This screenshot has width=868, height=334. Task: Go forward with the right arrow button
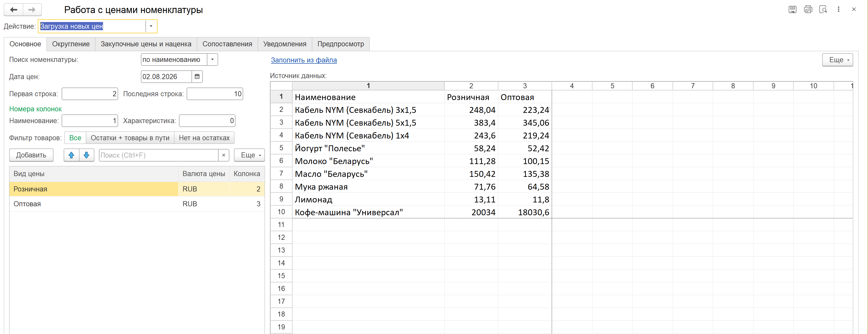click(x=32, y=10)
